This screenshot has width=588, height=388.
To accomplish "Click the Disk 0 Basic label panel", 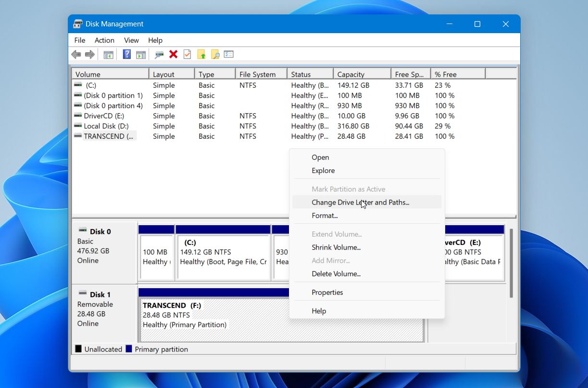I will (x=104, y=252).
